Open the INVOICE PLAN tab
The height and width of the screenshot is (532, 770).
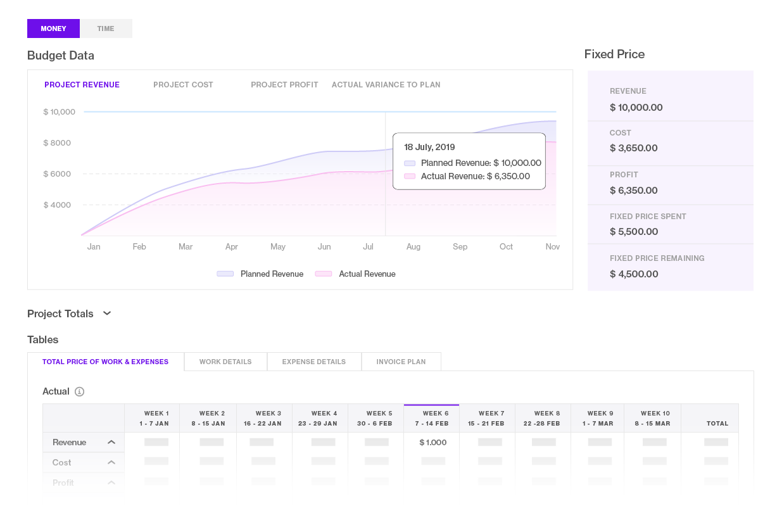(401, 361)
